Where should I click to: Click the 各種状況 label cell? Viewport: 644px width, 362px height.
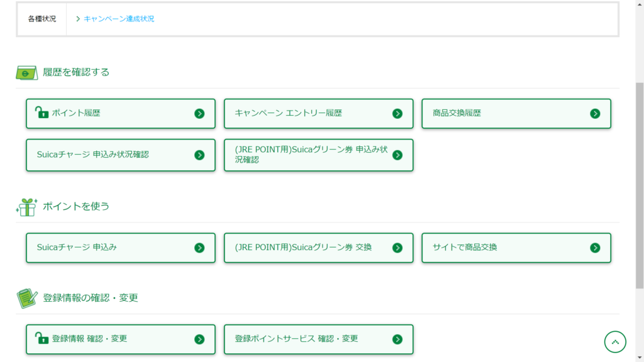click(42, 19)
